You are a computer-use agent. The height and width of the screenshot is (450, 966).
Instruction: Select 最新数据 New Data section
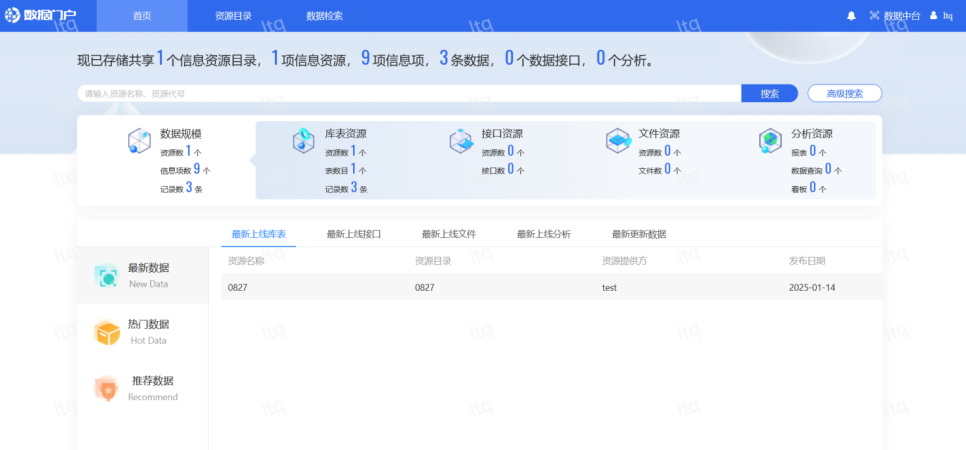click(143, 276)
